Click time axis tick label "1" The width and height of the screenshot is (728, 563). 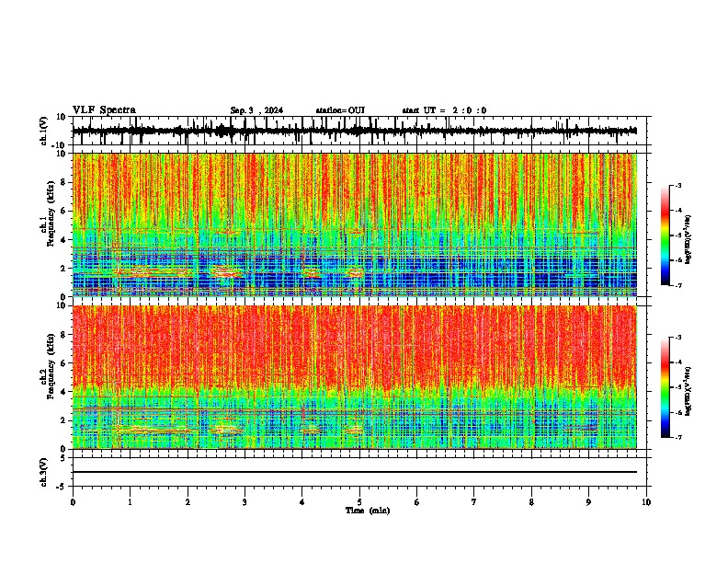(130, 502)
